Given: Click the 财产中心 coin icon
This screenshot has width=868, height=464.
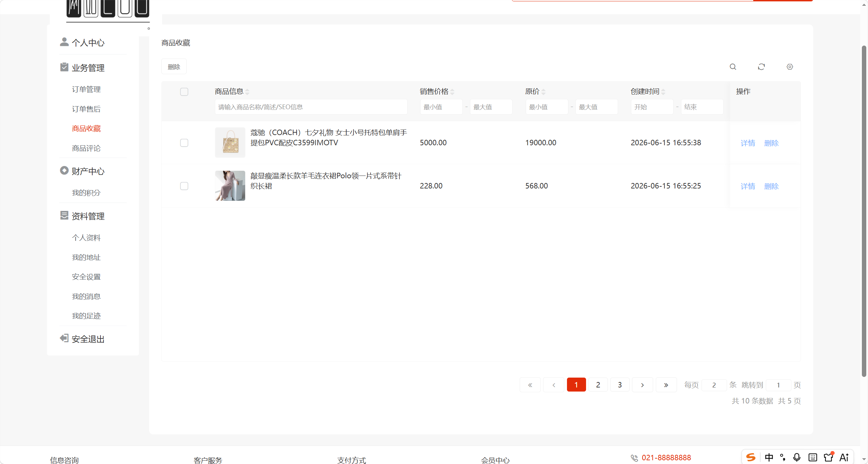Looking at the screenshot, I should click(x=64, y=170).
